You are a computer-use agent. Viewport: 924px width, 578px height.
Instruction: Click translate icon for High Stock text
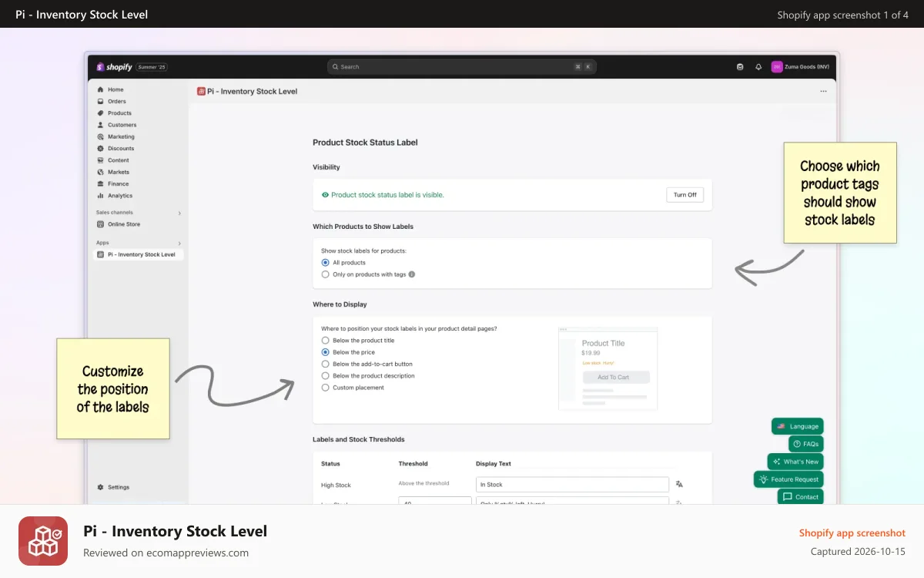[679, 484]
